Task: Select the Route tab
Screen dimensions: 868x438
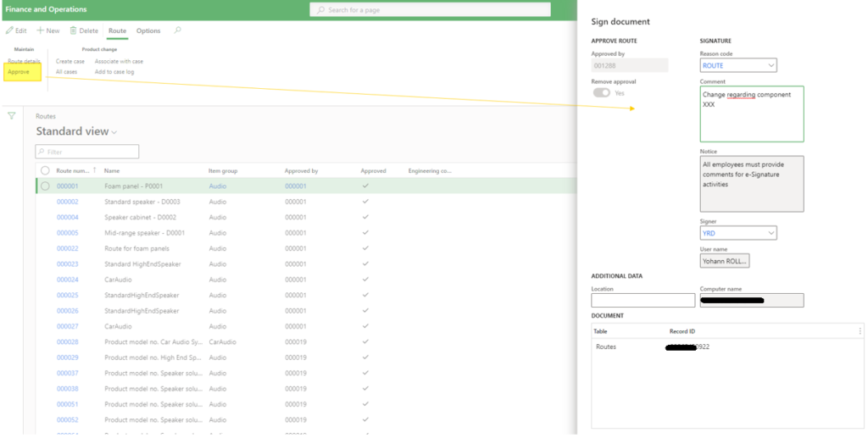Action: point(117,30)
